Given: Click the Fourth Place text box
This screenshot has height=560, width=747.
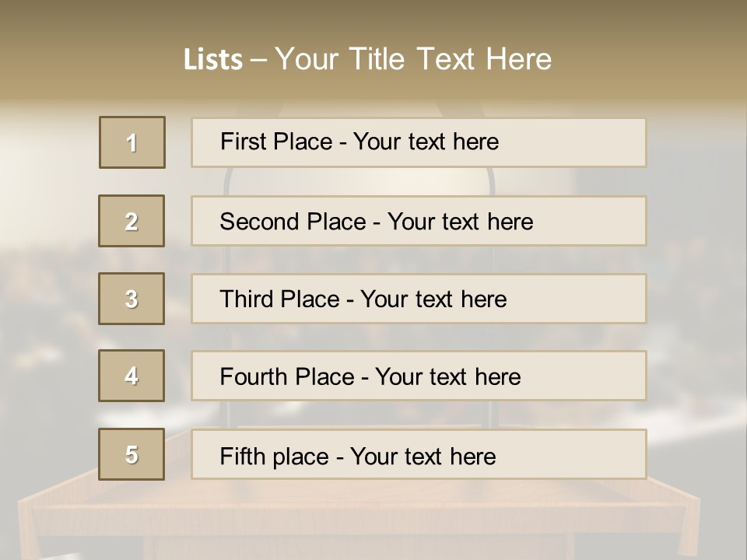Looking at the screenshot, I should tap(419, 376).
